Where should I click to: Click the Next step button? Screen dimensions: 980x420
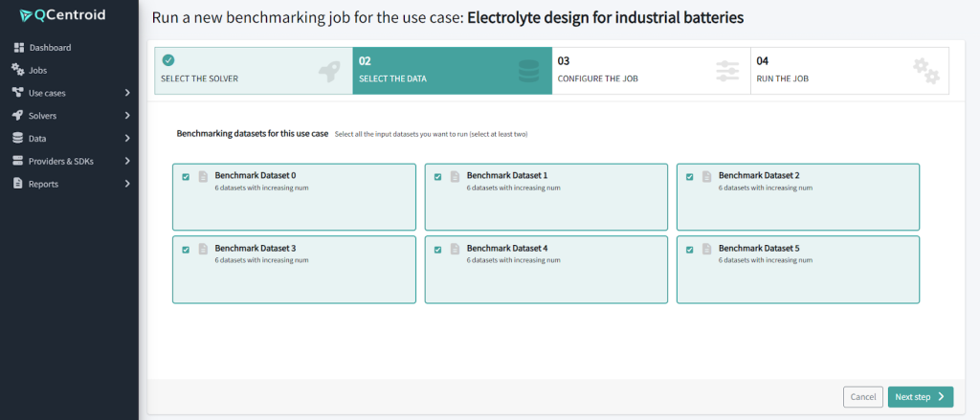920,397
